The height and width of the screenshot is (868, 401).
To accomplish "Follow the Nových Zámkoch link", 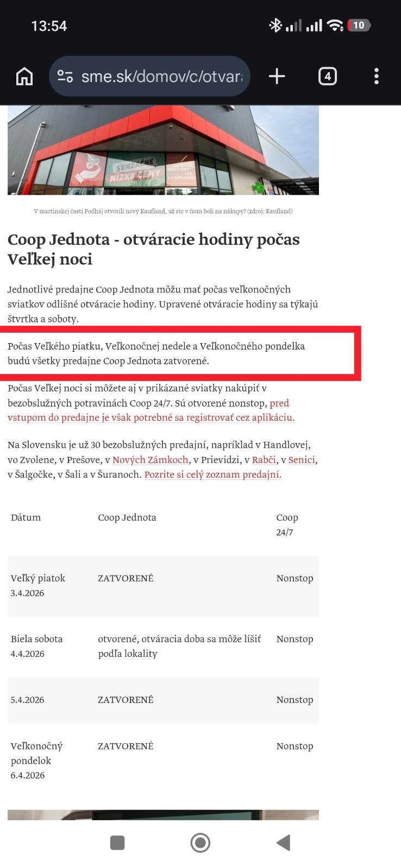I will tap(150, 460).
